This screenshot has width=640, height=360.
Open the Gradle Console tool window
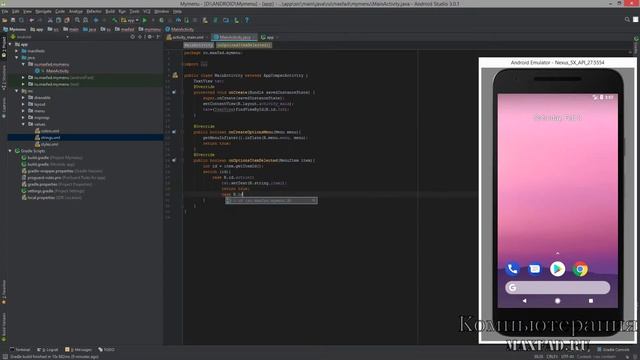pos(613,350)
